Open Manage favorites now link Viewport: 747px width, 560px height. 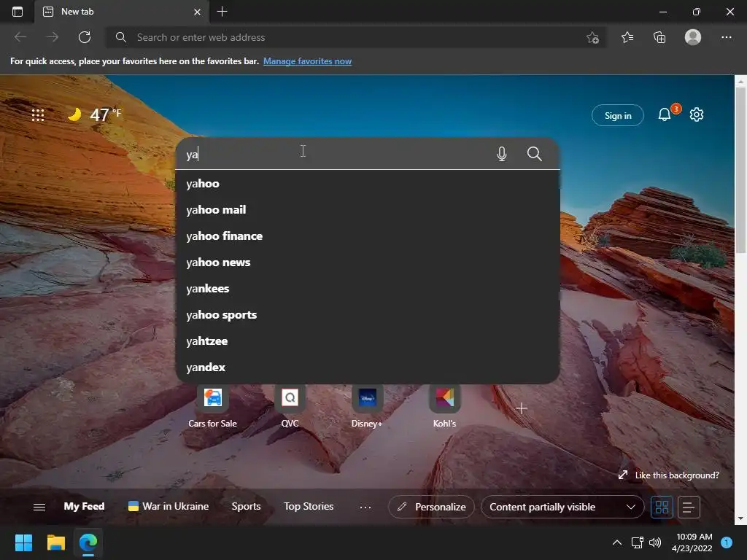[307, 61]
